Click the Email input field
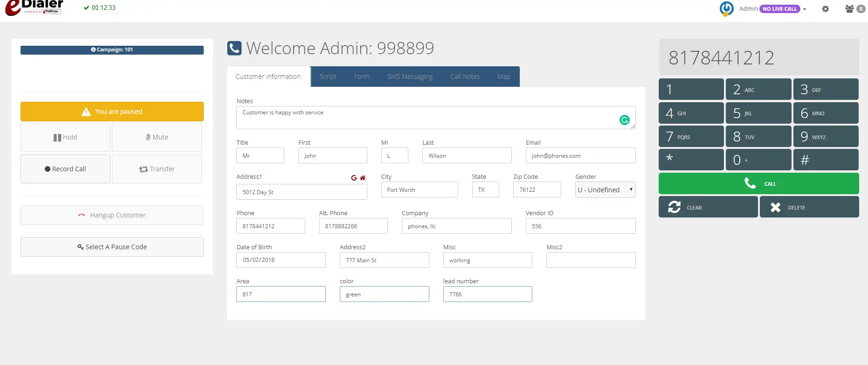The width and height of the screenshot is (868, 365). 580,156
